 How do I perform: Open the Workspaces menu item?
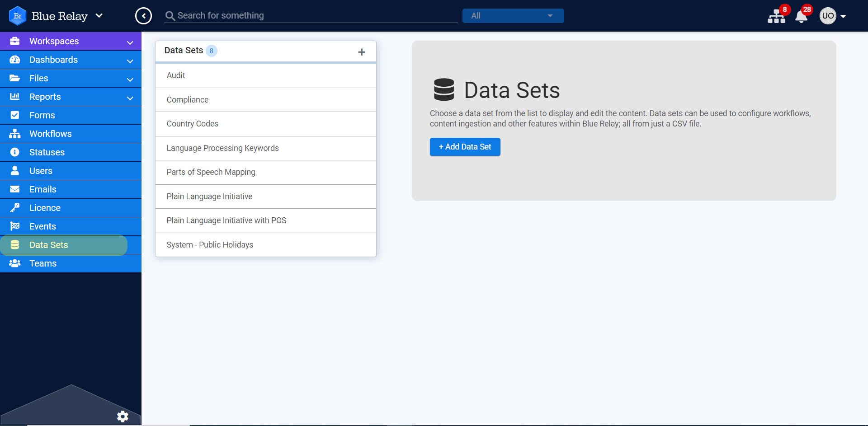pyautogui.click(x=71, y=41)
